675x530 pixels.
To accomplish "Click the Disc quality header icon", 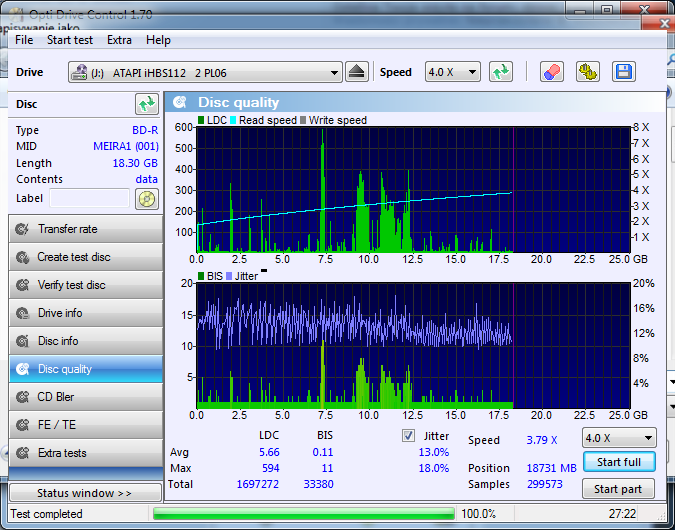I will tap(180, 102).
